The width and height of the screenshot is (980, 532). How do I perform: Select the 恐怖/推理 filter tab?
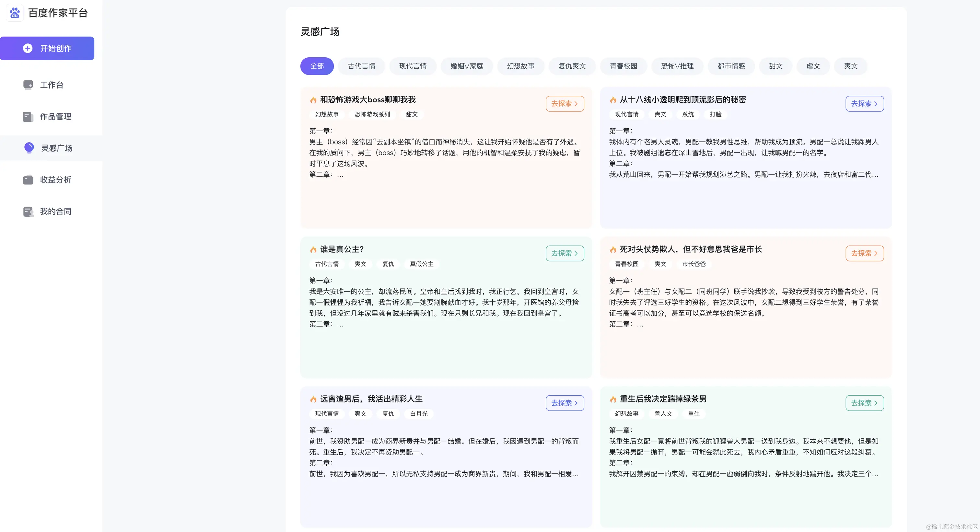677,66
